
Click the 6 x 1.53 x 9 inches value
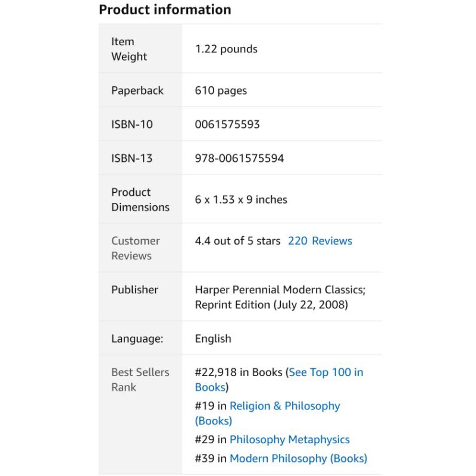pyautogui.click(x=241, y=200)
